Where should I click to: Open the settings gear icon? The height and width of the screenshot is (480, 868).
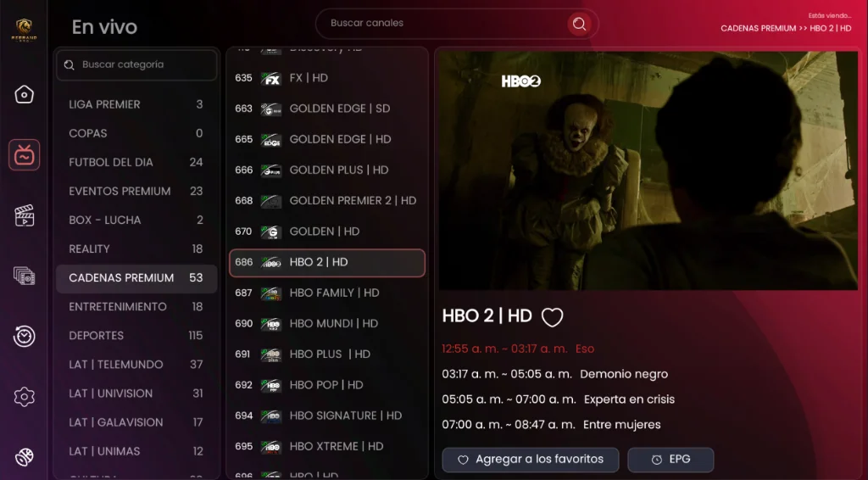click(x=24, y=396)
